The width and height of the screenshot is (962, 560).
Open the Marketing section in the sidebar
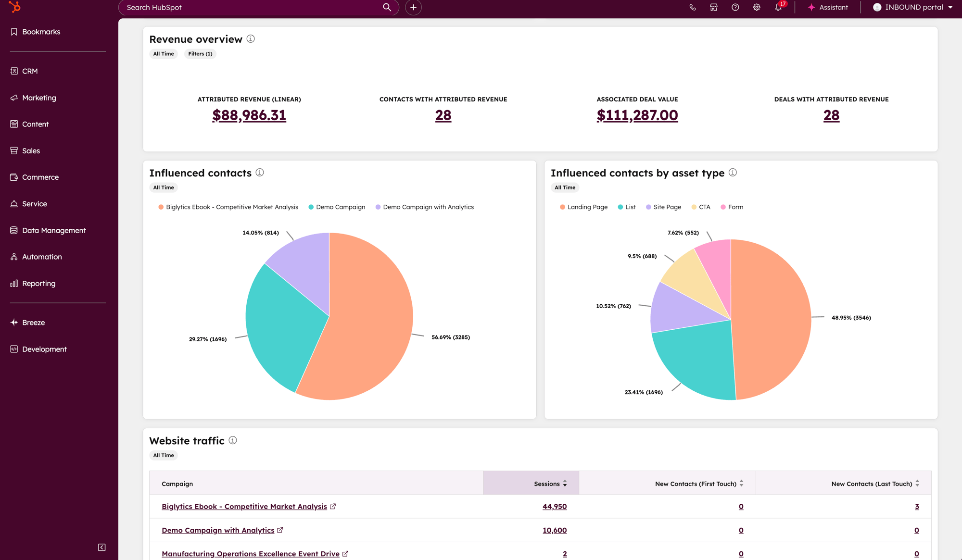tap(39, 98)
